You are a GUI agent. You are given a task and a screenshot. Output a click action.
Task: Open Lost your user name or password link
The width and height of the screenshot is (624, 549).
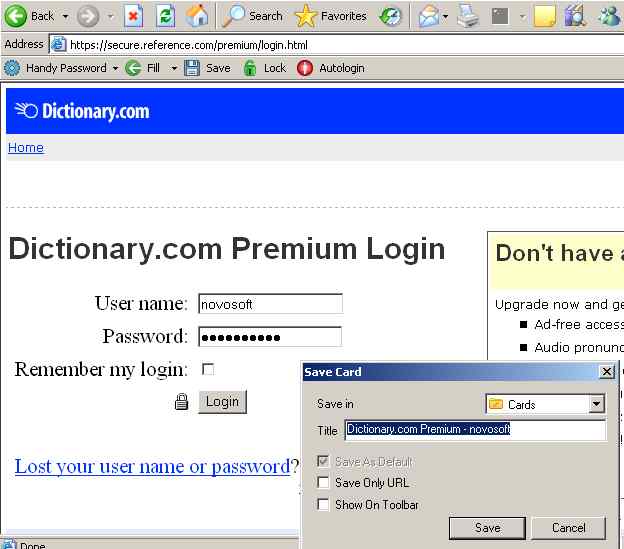[153, 466]
